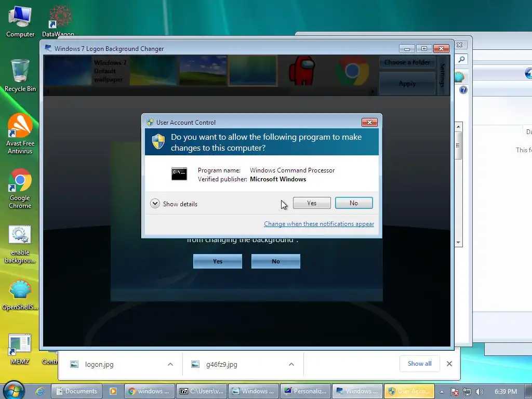Expand the g46fz9.jpg download options chevron
Viewport: 532px width, 399px height.
click(291, 364)
